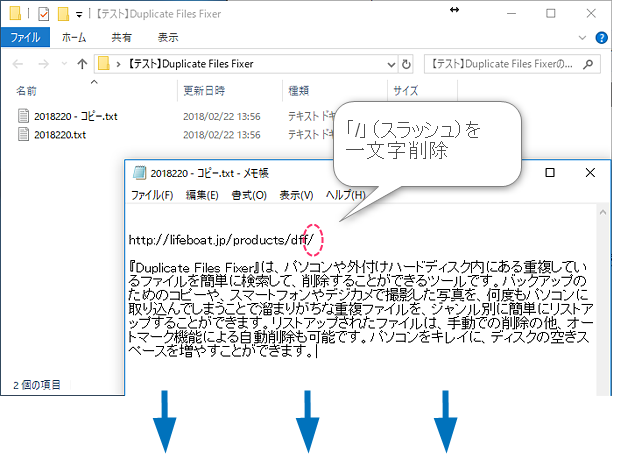Go forward with the Explorer forward arrow

(x=43, y=64)
